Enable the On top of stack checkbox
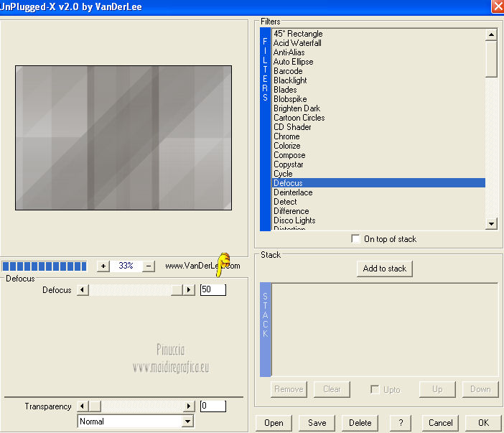 355,239
